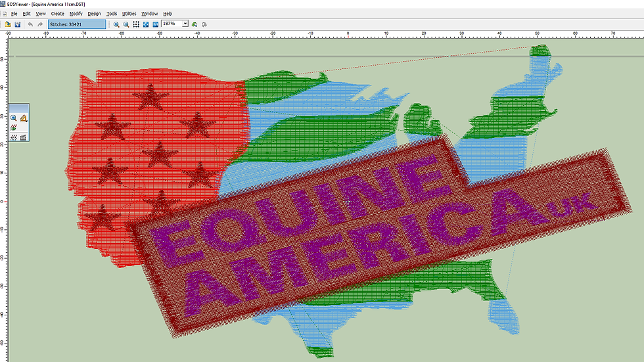644x362 pixels.
Task: Open the View menu
Action: tap(41, 14)
